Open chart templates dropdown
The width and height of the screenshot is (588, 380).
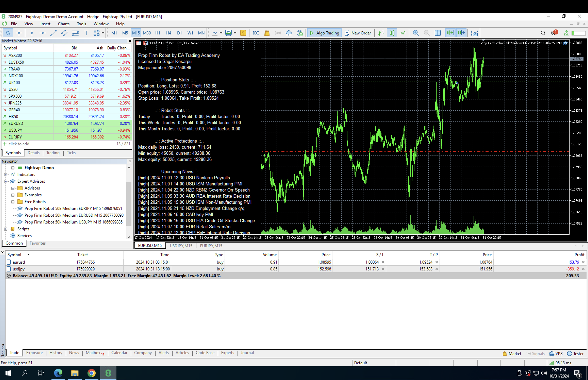click(x=235, y=33)
